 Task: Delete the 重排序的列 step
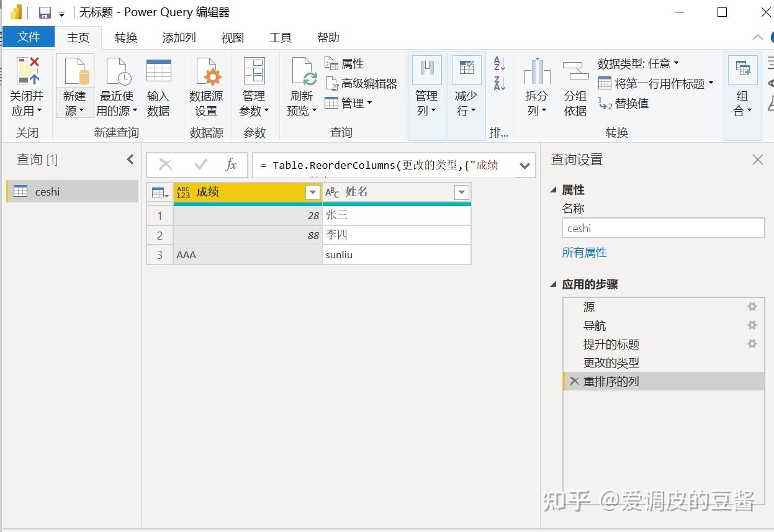click(574, 381)
